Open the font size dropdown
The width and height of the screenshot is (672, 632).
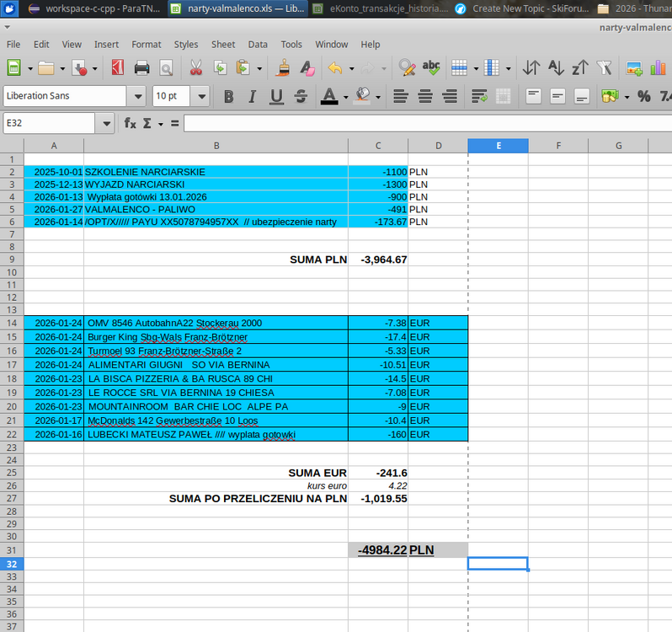tap(200, 96)
